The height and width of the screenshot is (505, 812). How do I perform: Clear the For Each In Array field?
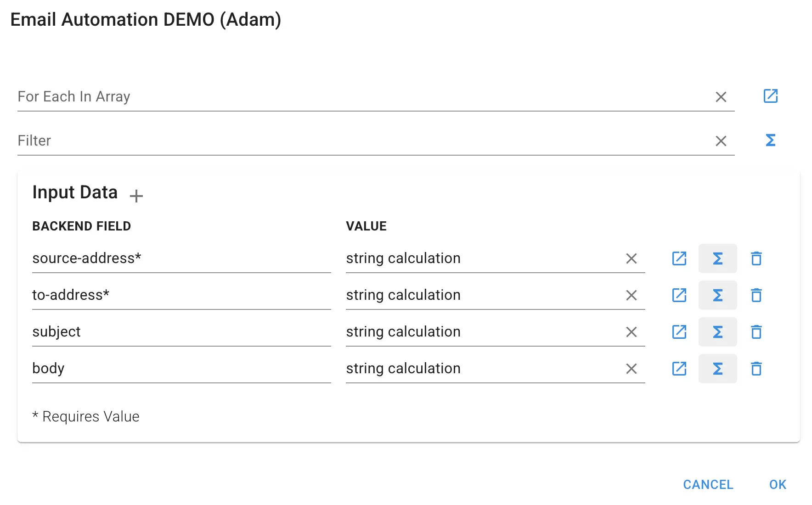coord(721,97)
